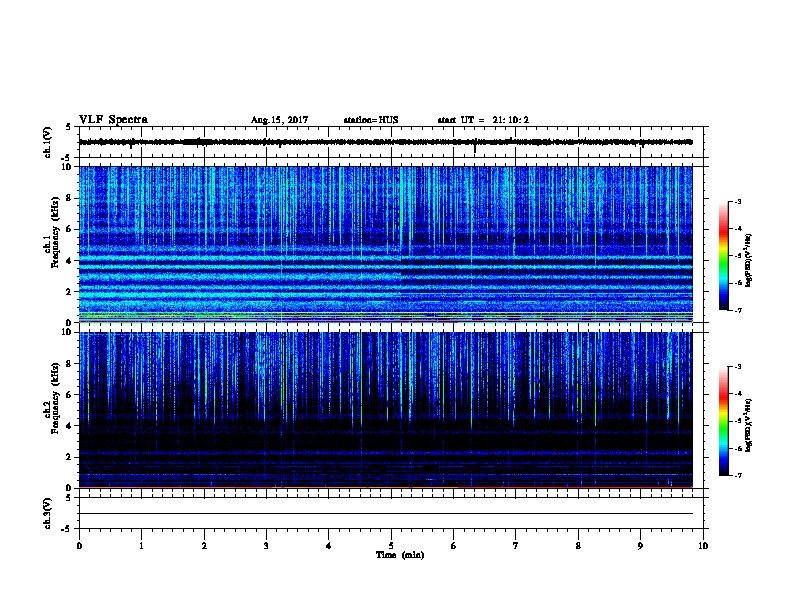This screenshot has height=612, width=792.
Task: Click the time axis tick label "9"
Action: click(640, 546)
